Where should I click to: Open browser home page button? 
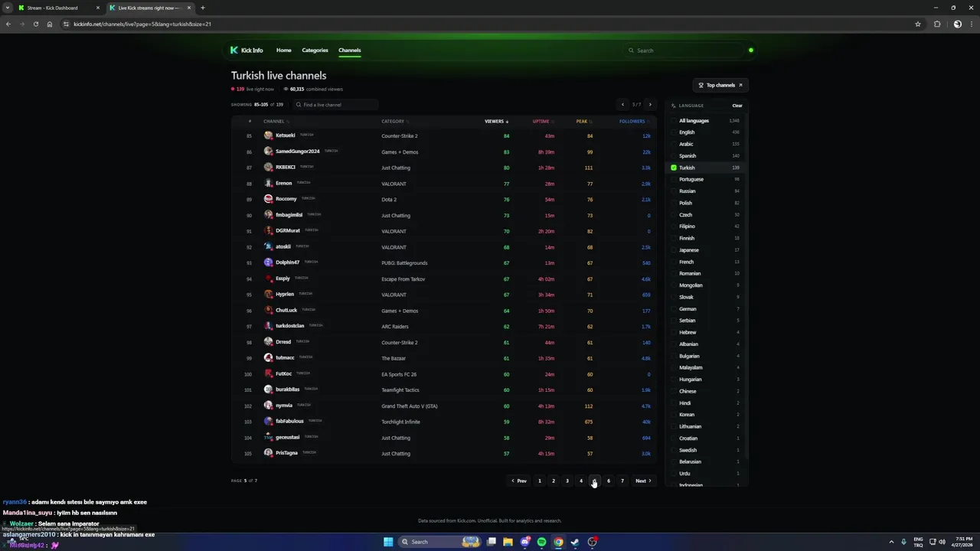[x=50, y=24]
